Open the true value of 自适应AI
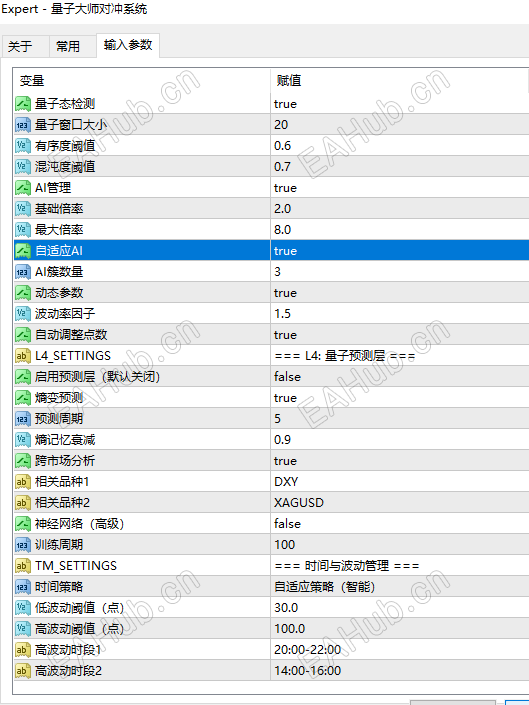The image size is (529, 705). click(400, 251)
